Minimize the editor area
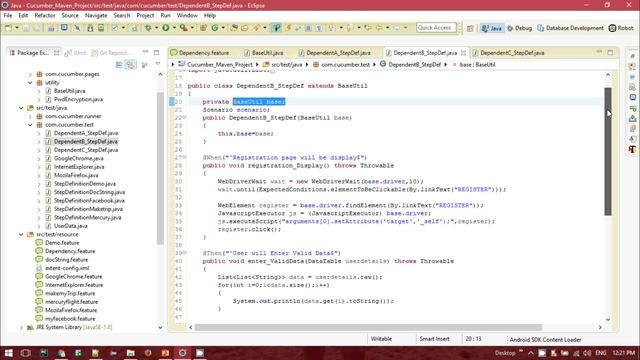 coord(599,52)
